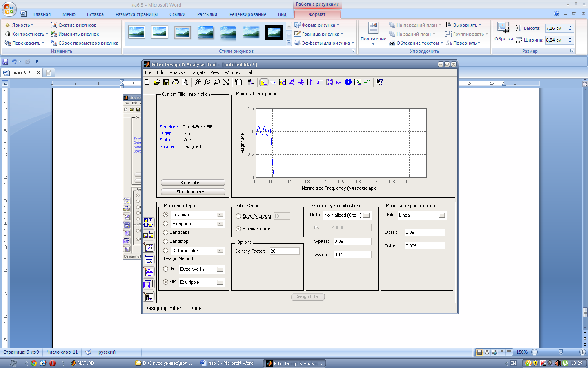
Task: Switch to Word Рецензирование ribbon tab
Action: (248, 14)
